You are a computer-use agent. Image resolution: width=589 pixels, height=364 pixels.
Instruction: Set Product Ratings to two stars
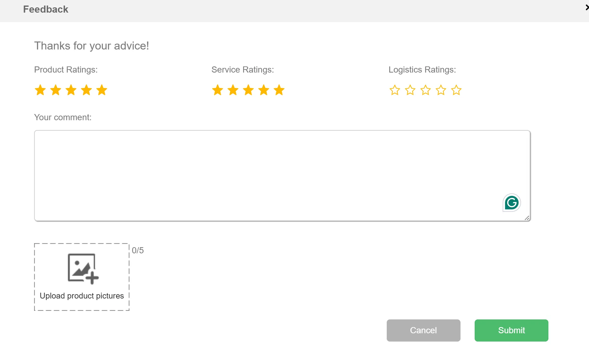pyautogui.click(x=56, y=90)
